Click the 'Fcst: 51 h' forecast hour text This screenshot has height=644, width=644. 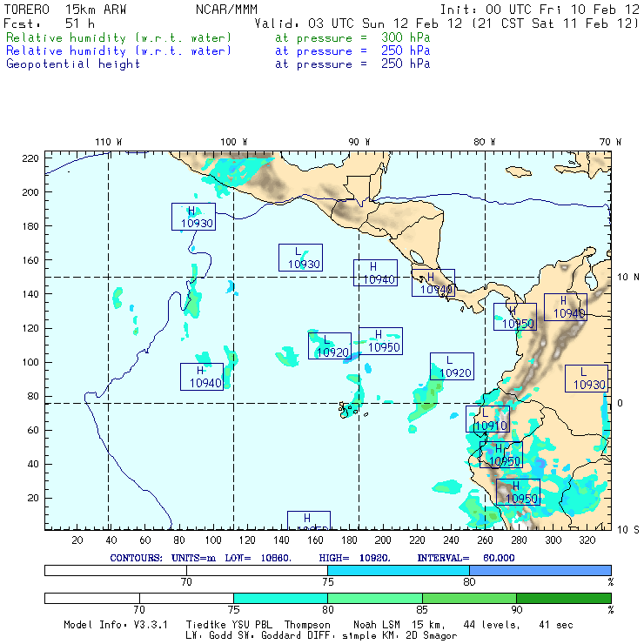click(49, 23)
